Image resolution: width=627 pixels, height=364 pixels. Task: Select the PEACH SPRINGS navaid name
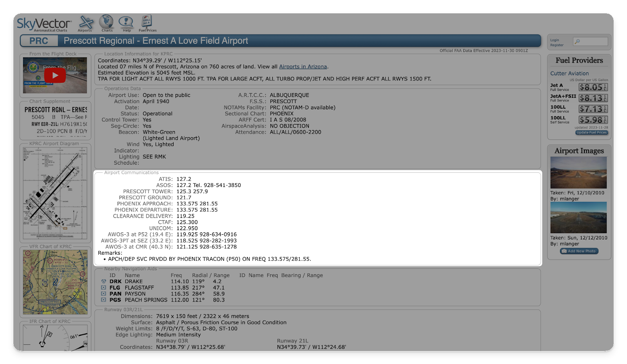[146, 300]
